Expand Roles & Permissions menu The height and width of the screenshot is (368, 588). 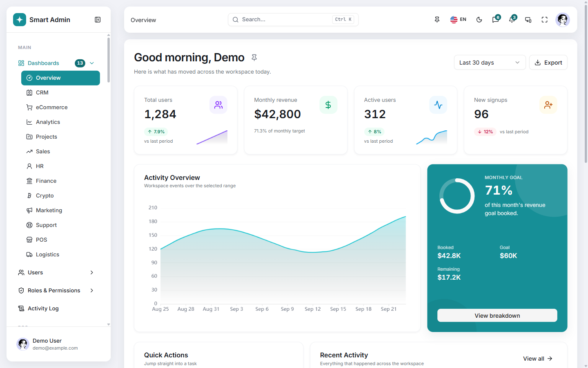pyautogui.click(x=56, y=290)
